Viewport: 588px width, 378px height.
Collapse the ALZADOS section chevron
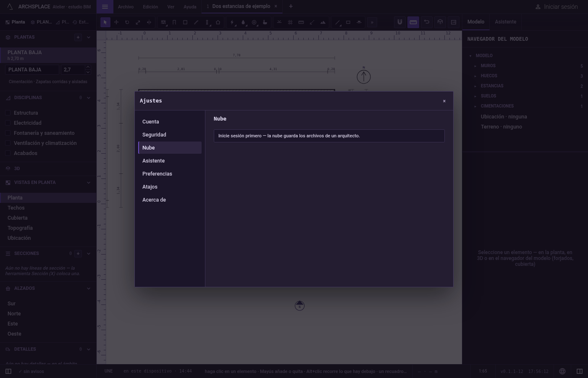88,289
